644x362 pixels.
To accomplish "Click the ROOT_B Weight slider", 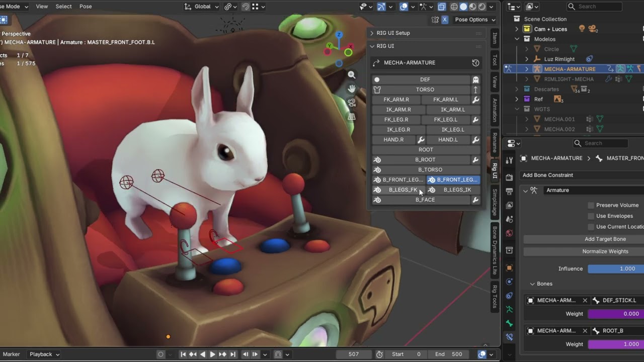I will coord(616,344).
